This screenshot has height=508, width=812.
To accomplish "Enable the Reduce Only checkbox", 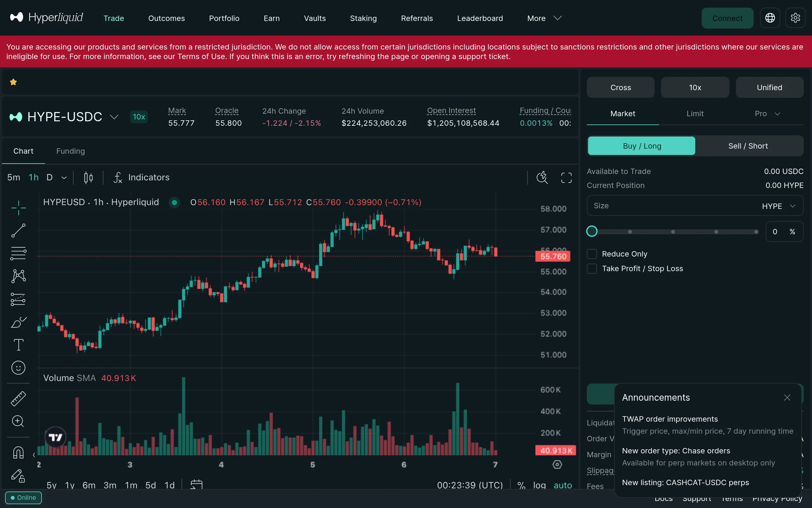I will click(x=592, y=254).
